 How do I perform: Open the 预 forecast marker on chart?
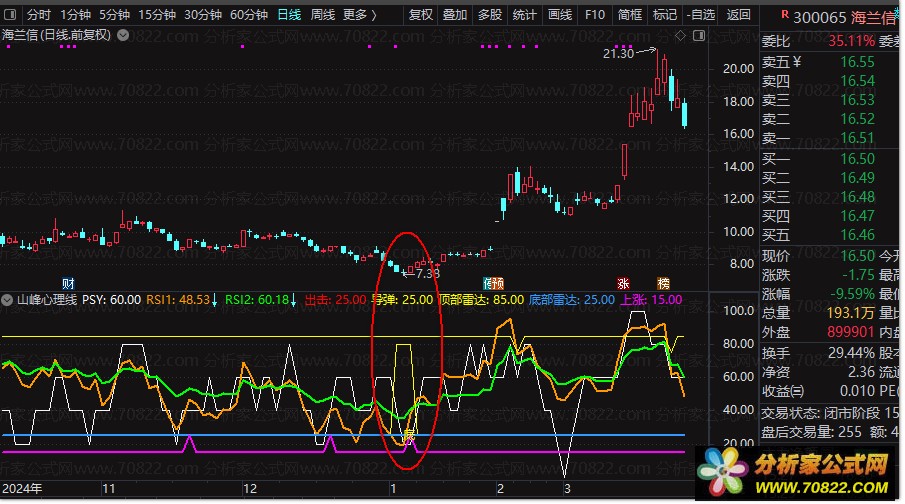tap(497, 283)
